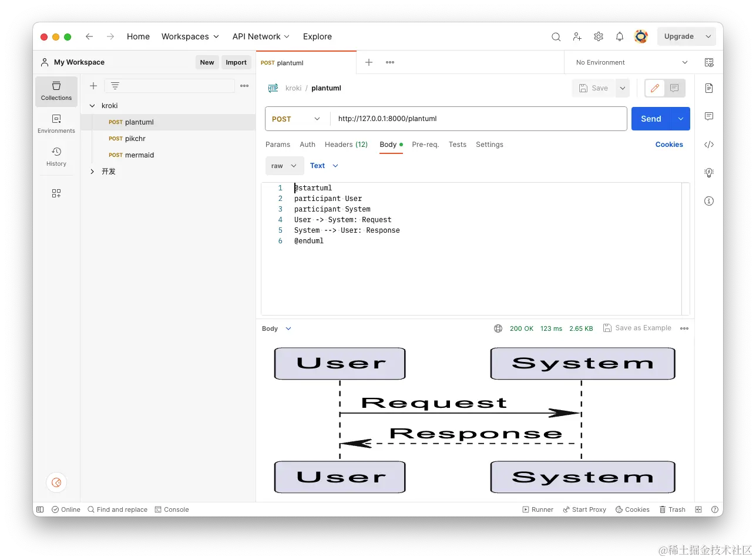Switch to Settings tab
Viewport: 756px width, 560px height.
pos(489,145)
